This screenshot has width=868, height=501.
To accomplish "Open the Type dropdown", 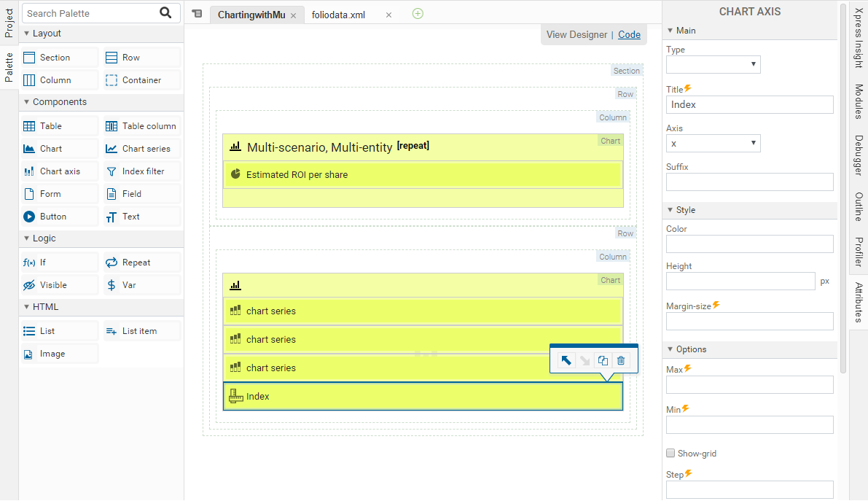I will 713,64.
